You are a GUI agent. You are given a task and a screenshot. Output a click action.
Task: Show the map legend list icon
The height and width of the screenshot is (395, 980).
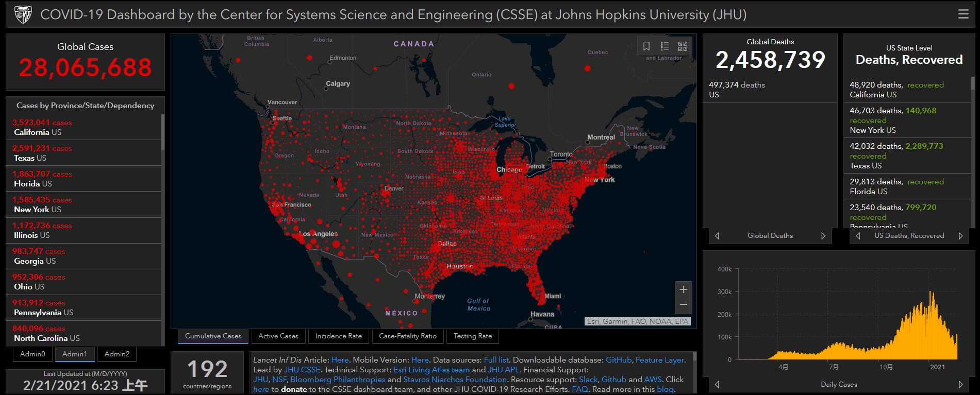(665, 46)
